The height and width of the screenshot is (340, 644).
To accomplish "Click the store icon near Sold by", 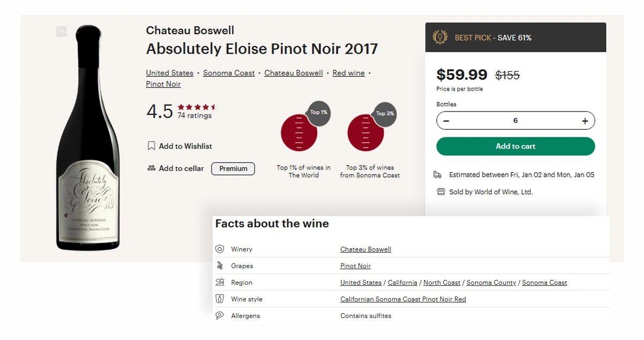I will (441, 192).
